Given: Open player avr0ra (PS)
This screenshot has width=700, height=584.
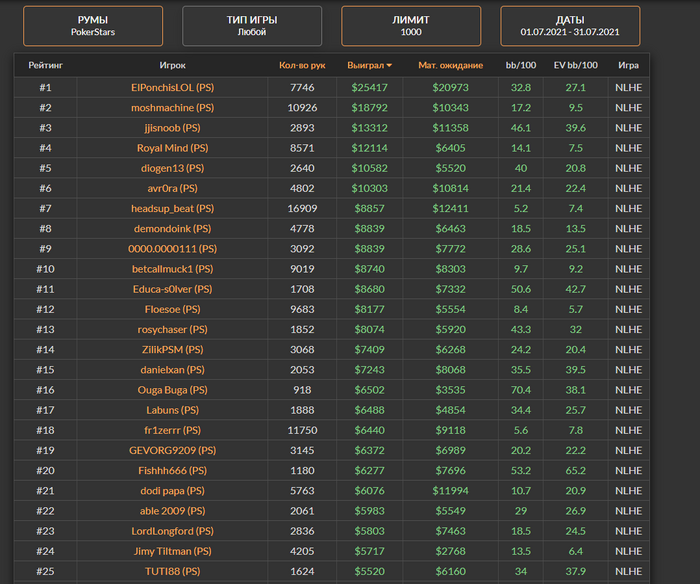Looking at the screenshot, I should [x=172, y=188].
